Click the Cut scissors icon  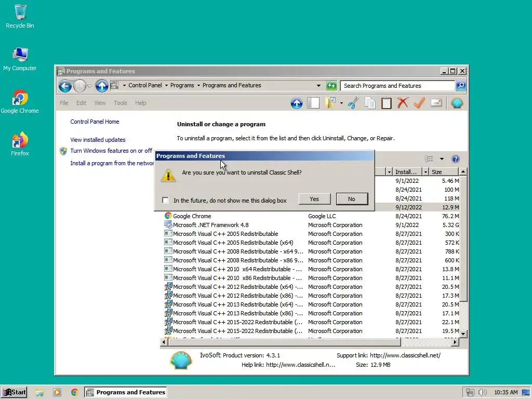(353, 103)
